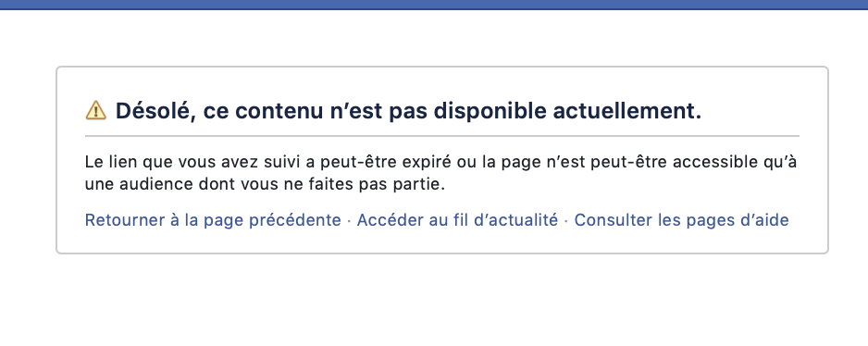Click the "Désolé, ce contenu n'est pas disponible" heading
Screen dimensions: 868x346
408,111
